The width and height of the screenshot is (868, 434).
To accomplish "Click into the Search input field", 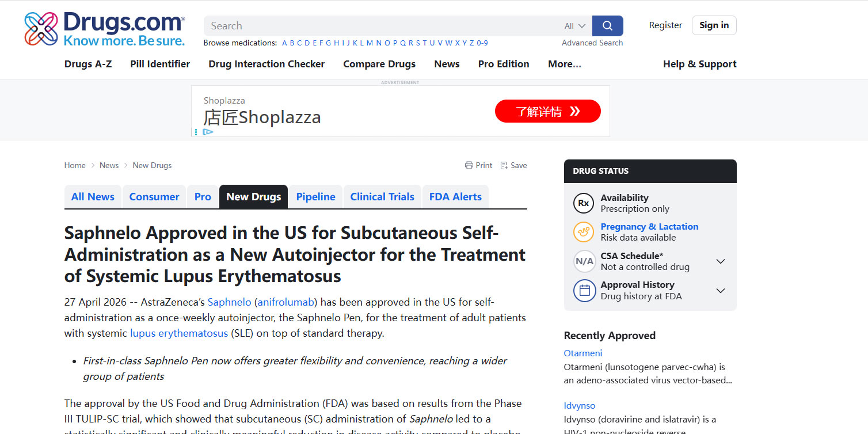I will pyautogui.click(x=380, y=26).
